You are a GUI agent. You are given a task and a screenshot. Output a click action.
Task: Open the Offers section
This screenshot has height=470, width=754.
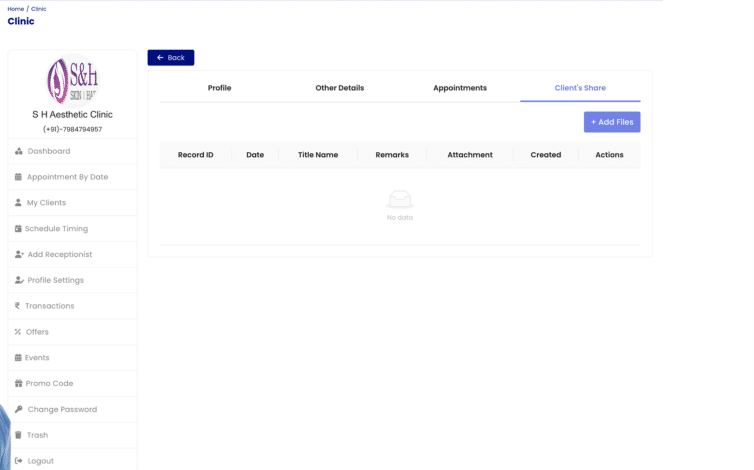coord(73,331)
